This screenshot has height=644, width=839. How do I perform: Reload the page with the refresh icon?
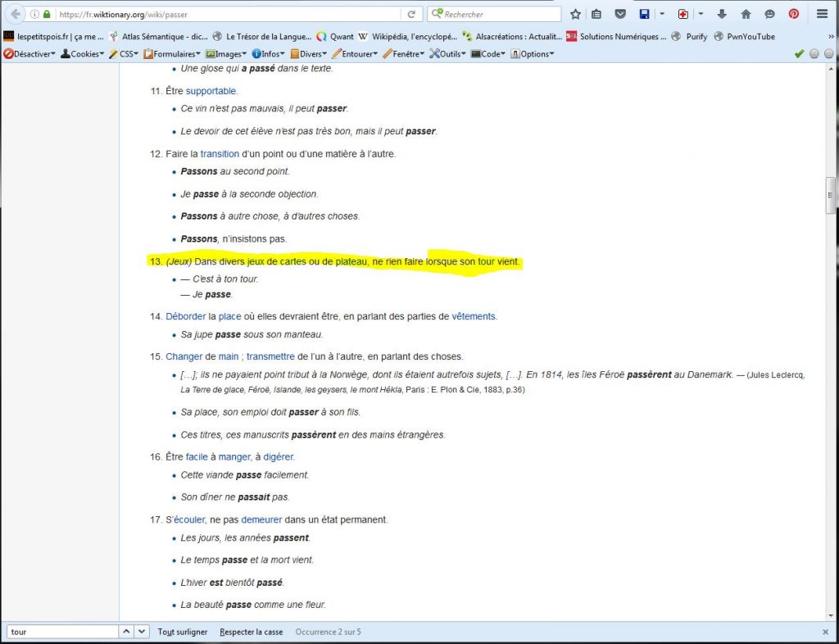click(411, 14)
